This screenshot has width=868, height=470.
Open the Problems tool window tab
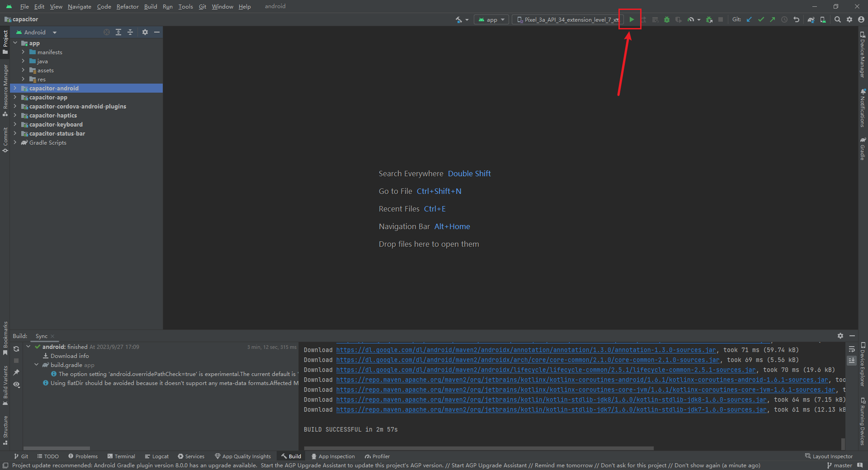tap(83, 456)
